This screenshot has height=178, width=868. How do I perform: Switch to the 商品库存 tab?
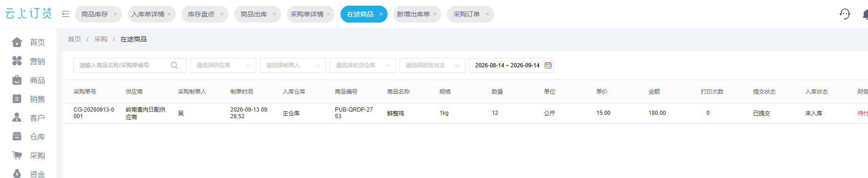click(95, 14)
